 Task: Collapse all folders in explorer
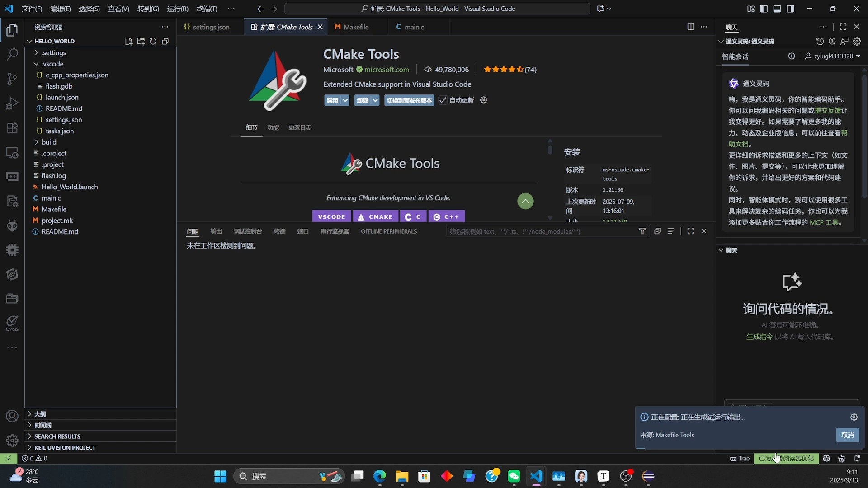click(165, 41)
